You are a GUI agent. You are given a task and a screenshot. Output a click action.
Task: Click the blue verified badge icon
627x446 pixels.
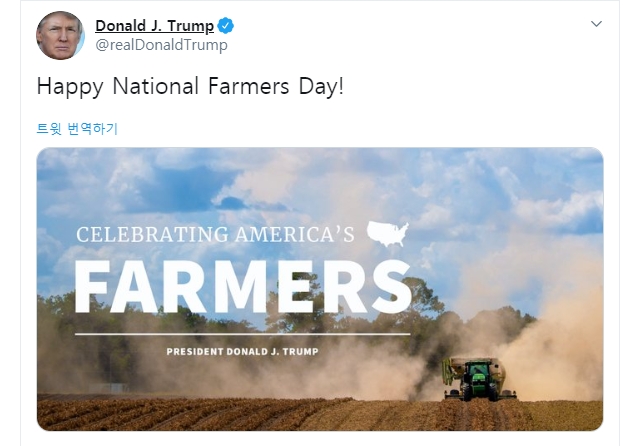click(227, 25)
